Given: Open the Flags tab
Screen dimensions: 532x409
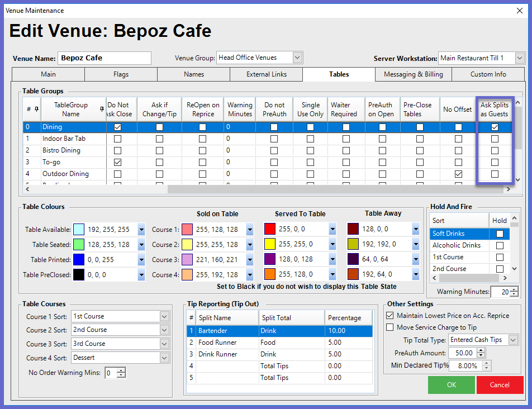Looking at the screenshot, I should click(121, 74).
